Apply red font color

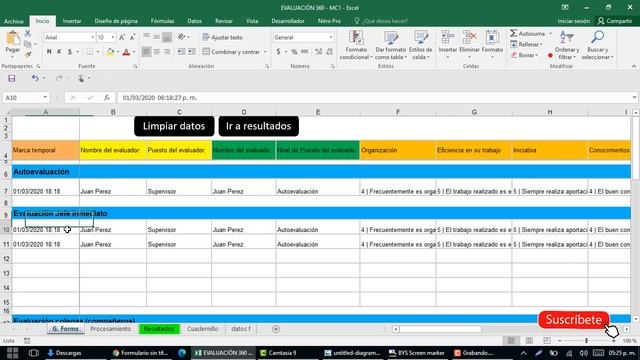[126, 52]
